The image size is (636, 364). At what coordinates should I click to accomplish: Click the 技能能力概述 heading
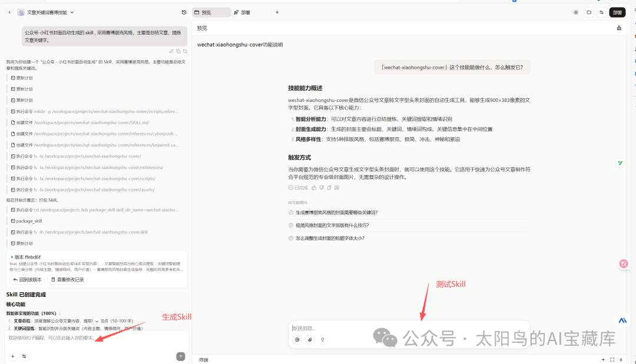click(x=305, y=88)
